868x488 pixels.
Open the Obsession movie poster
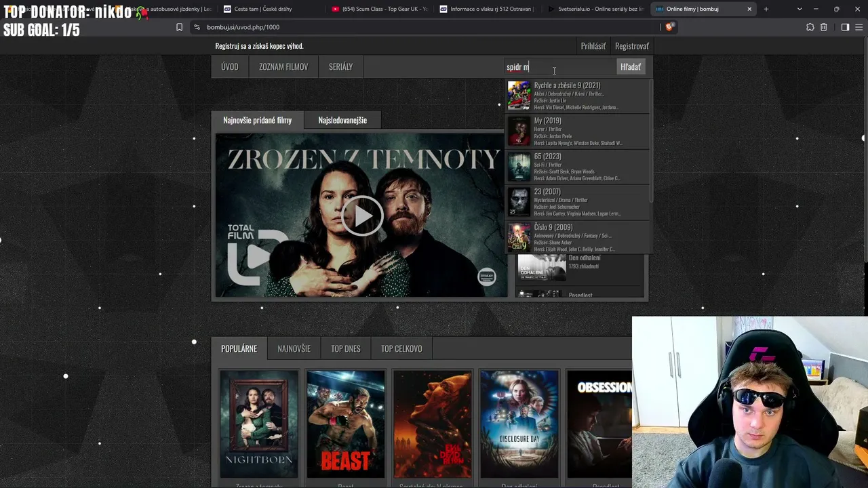(599, 424)
